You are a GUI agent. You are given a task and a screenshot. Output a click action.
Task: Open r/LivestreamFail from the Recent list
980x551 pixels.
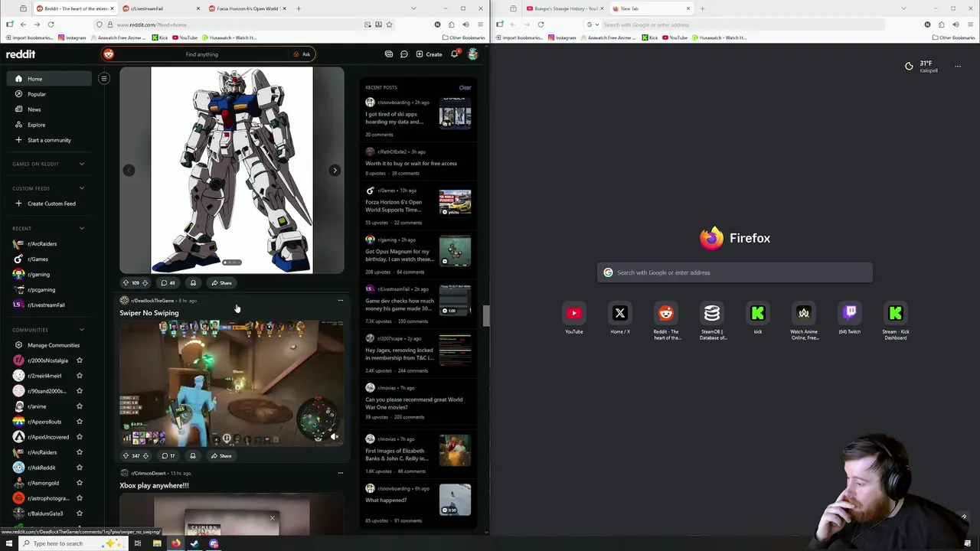(x=46, y=305)
